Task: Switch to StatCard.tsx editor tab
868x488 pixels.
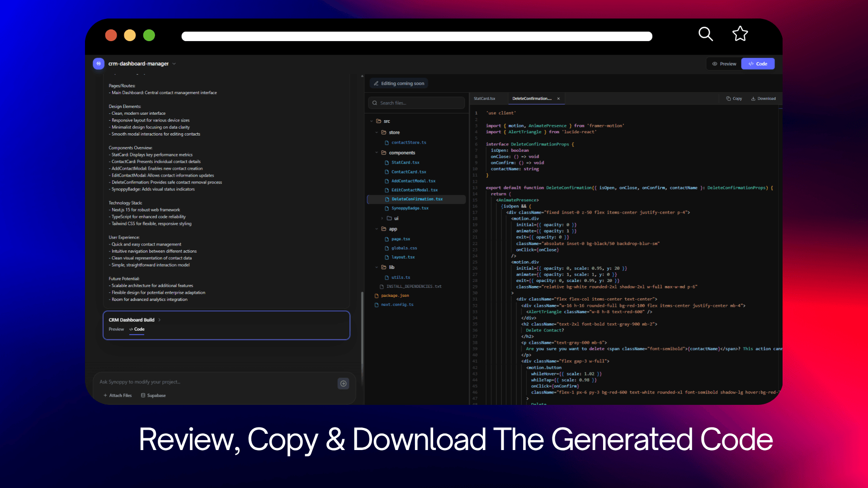Action: (485, 99)
